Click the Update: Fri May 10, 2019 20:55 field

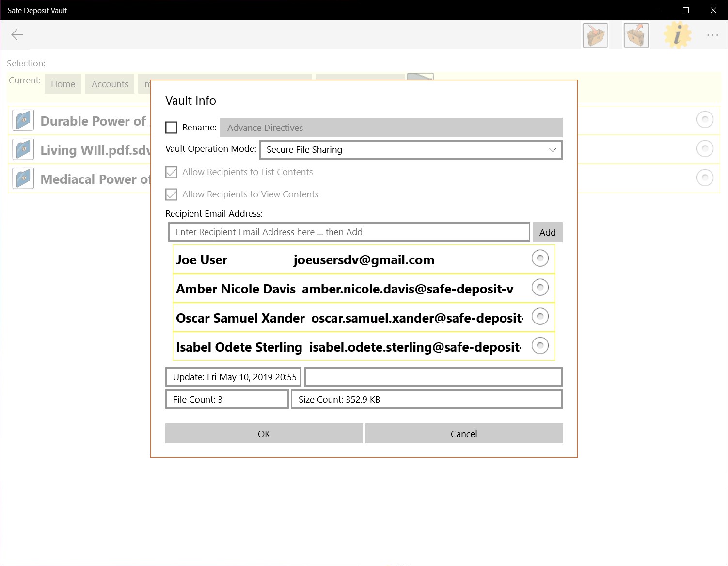(x=234, y=377)
